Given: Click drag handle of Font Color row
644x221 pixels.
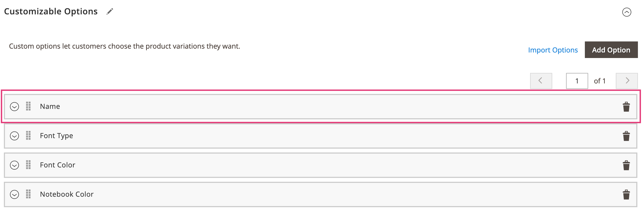Looking at the screenshot, I should [x=28, y=165].
